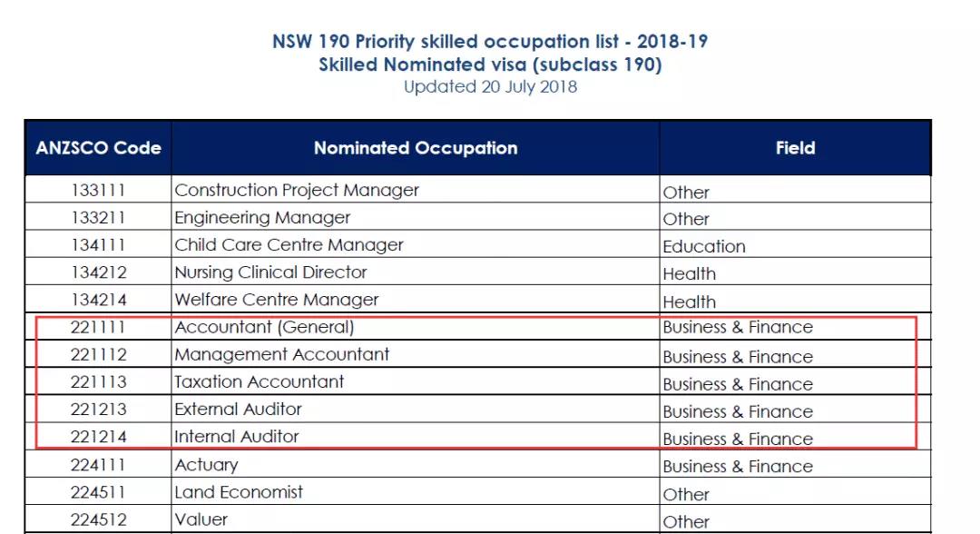Select the Internal Auditor cell

[x=236, y=437]
